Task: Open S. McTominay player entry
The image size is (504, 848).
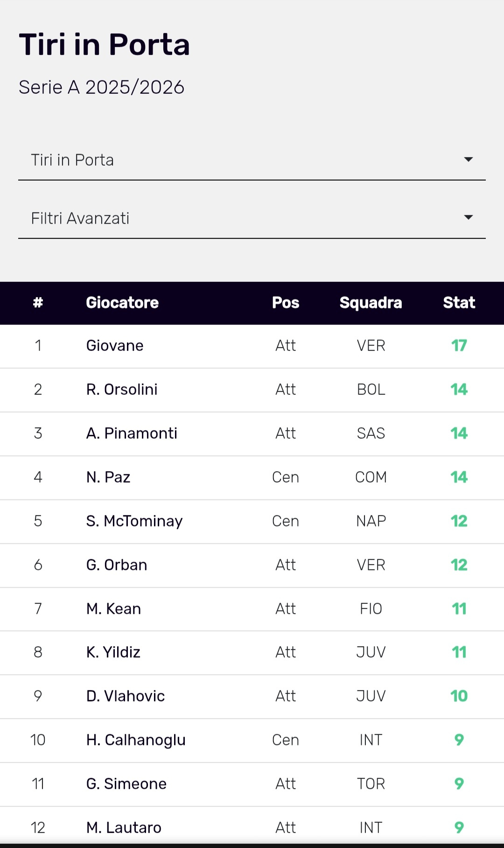Action: pyautogui.click(x=134, y=521)
